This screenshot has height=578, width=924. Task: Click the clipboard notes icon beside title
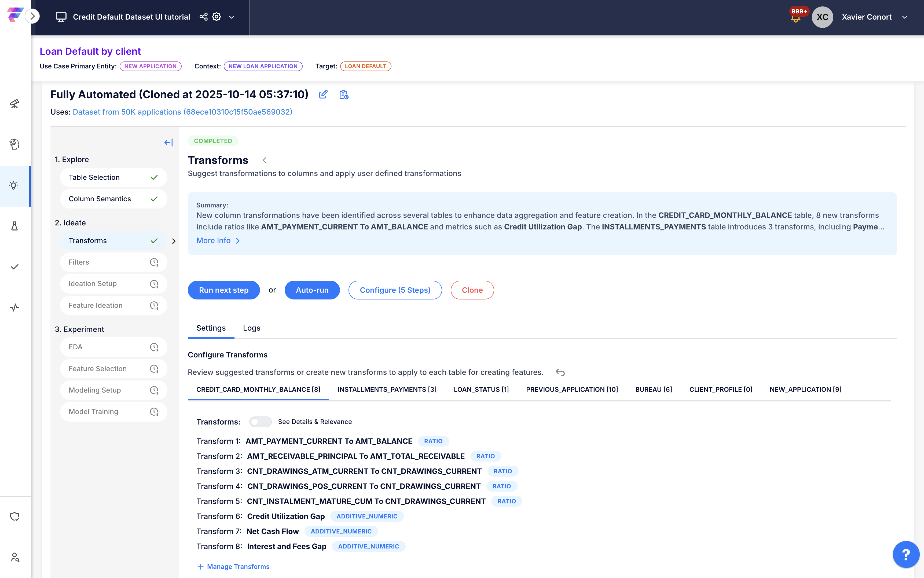coord(343,94)
